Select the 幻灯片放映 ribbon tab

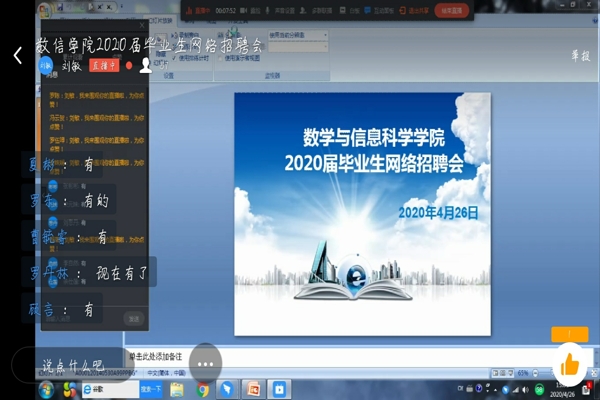pyautogui.click(x=160, y=20)
